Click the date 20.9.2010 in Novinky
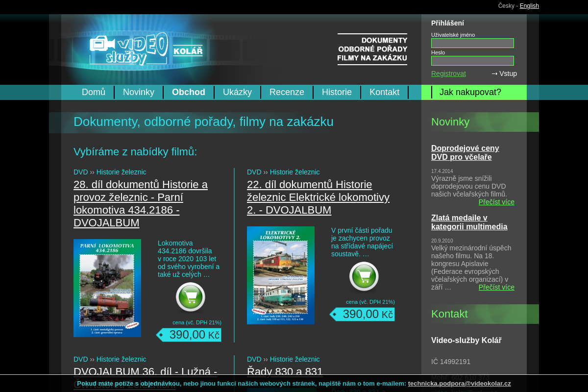The width and height of the screenshot is (588, 392). pyautogui.click(x=442, y=241)
